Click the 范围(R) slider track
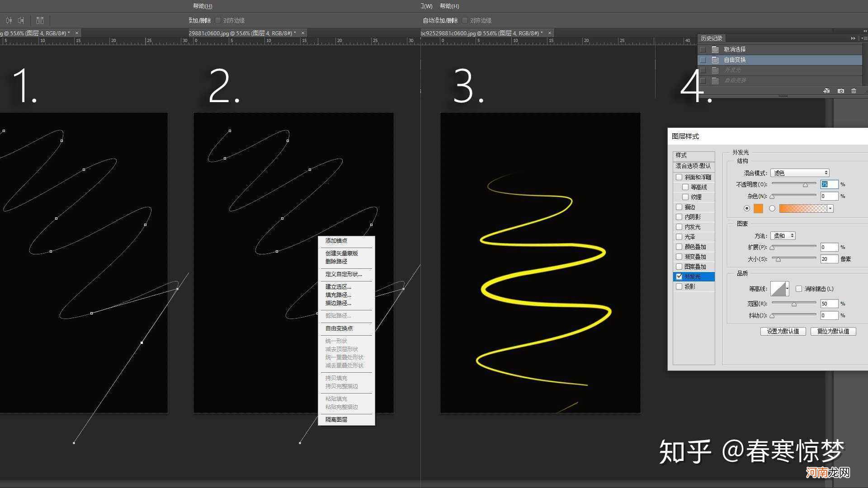868x488 pixels. coord(794,303)
